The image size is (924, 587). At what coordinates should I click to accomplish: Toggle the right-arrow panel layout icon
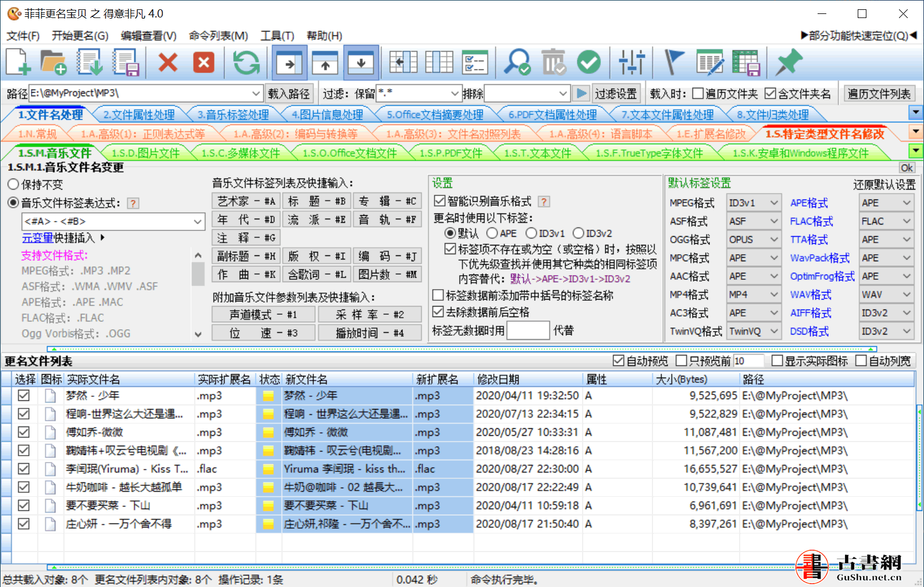[x=289, y=62]
